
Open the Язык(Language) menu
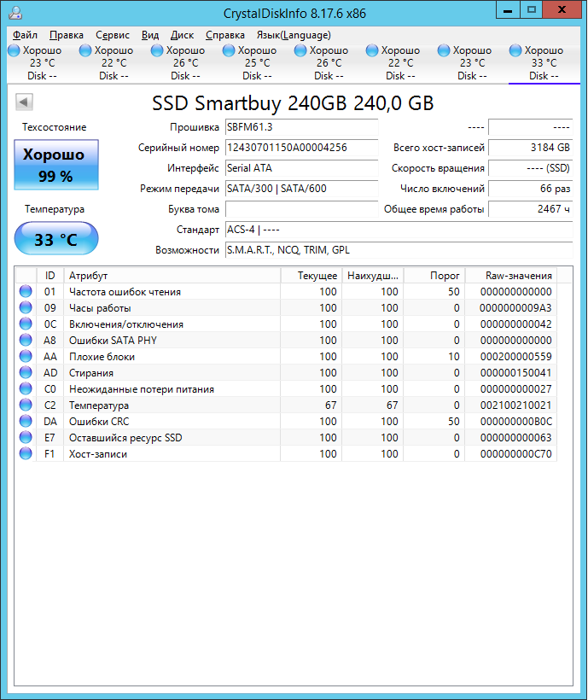293,35
